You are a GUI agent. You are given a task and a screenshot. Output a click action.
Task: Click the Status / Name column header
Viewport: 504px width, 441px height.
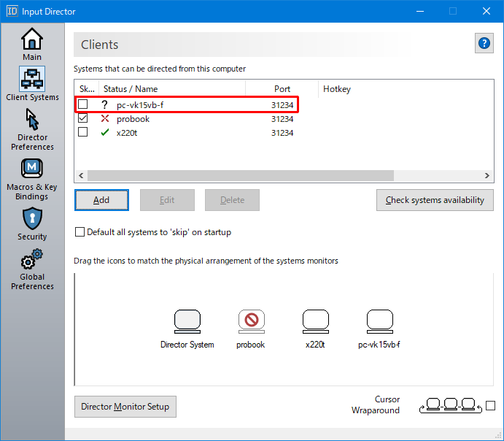pos(131,89)
